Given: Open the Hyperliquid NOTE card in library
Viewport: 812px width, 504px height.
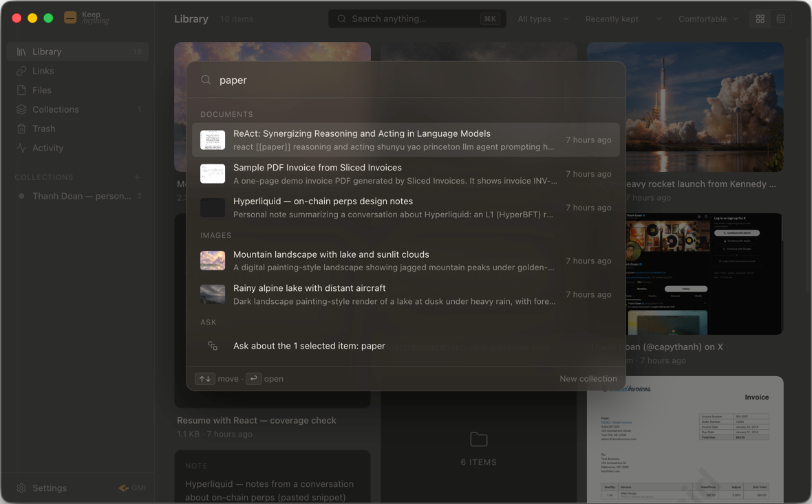Looking at the screenshot, I should 273,476.
